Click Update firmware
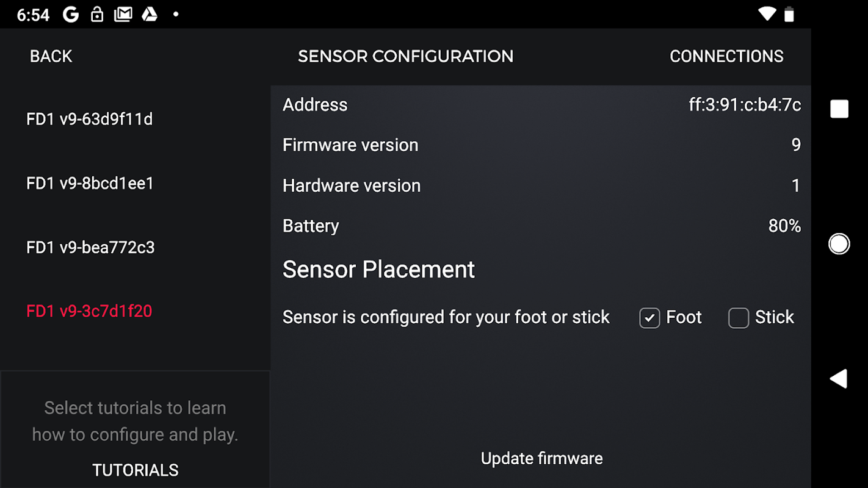Screen dimensions: 868x488 [x=541, y=459]
